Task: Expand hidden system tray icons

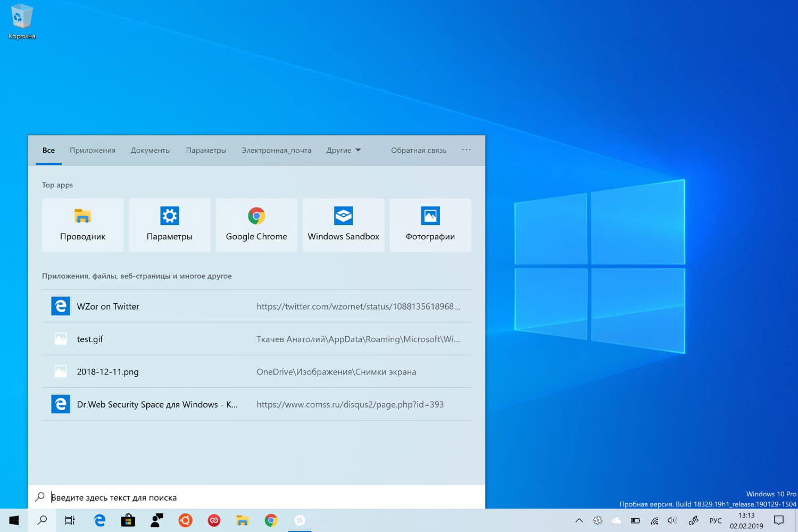Action: 579,520
